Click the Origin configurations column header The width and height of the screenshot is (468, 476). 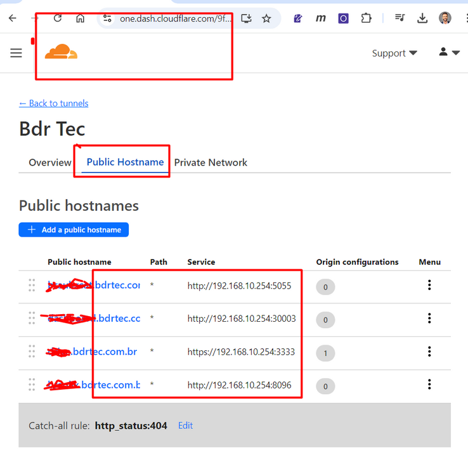(357, 262)
